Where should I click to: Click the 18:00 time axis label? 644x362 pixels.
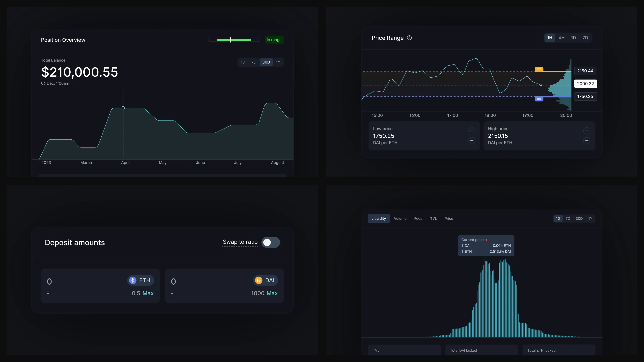pyautogui.click(x=490, y=115)
